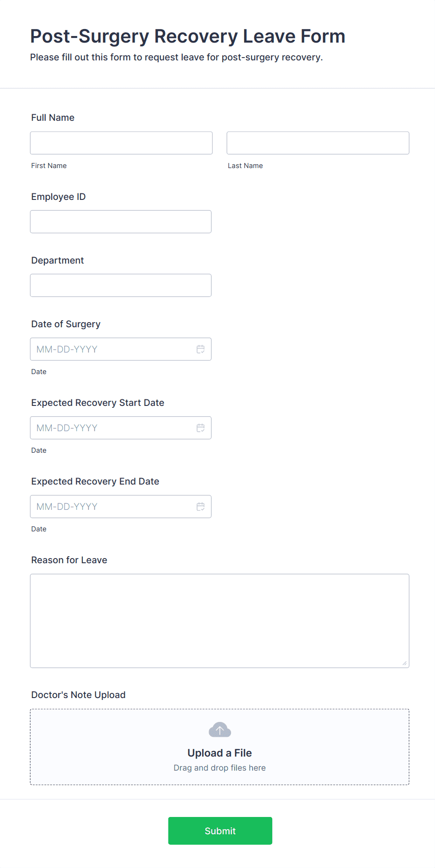
Task: Click the Full Name label
Action: (53, 118)
